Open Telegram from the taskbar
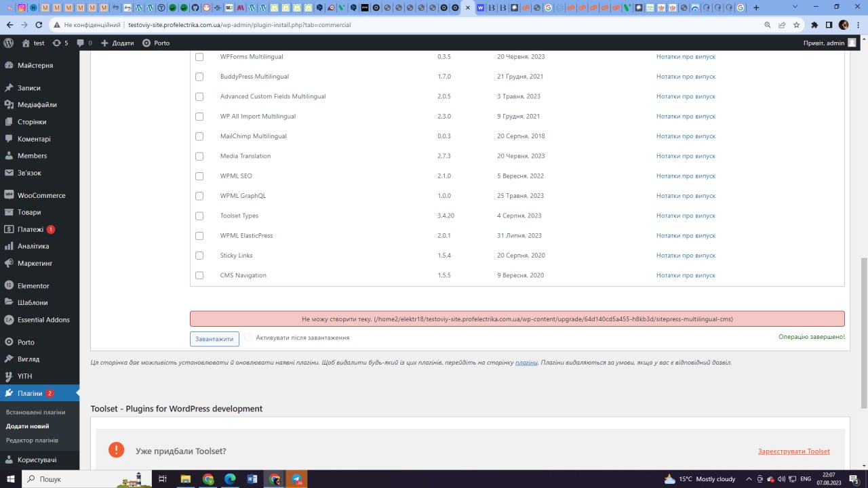868x488 pixels. tap(296, 479)
